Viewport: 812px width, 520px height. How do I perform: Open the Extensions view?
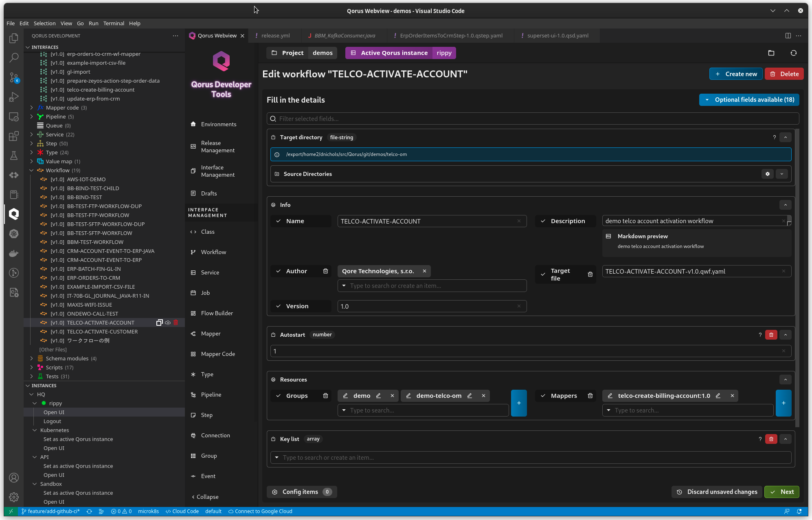click(14, 136)
